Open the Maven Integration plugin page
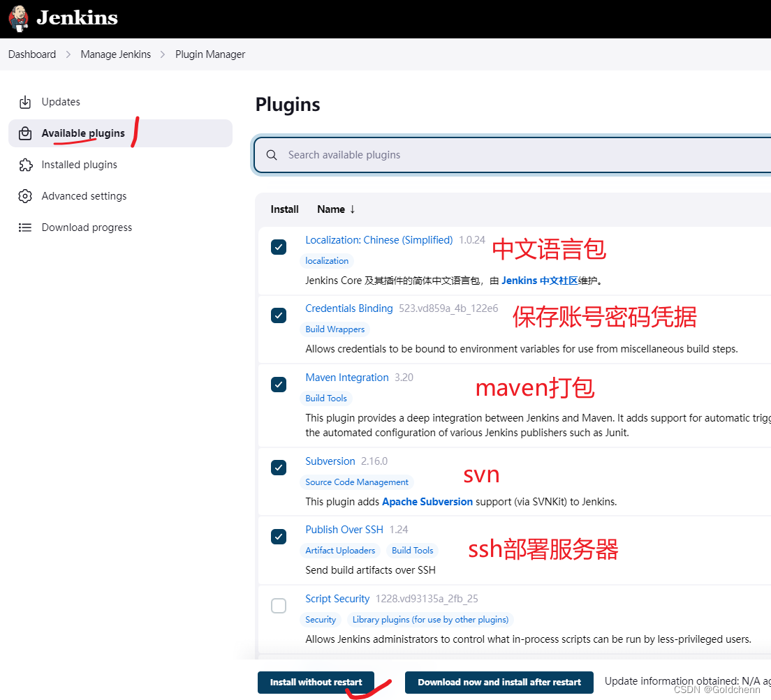The height and width of the screenshot is (700, 771). [x=347, y=377]
